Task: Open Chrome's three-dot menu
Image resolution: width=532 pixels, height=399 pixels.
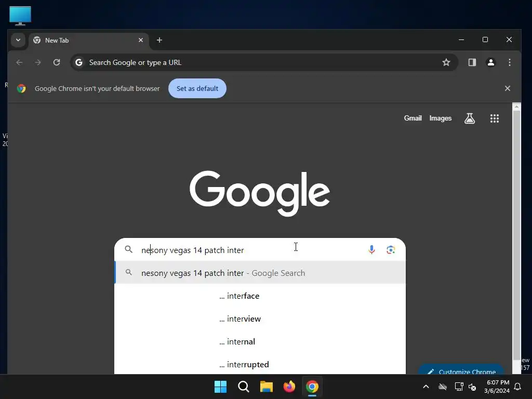Action: click(x=509, y=62)
